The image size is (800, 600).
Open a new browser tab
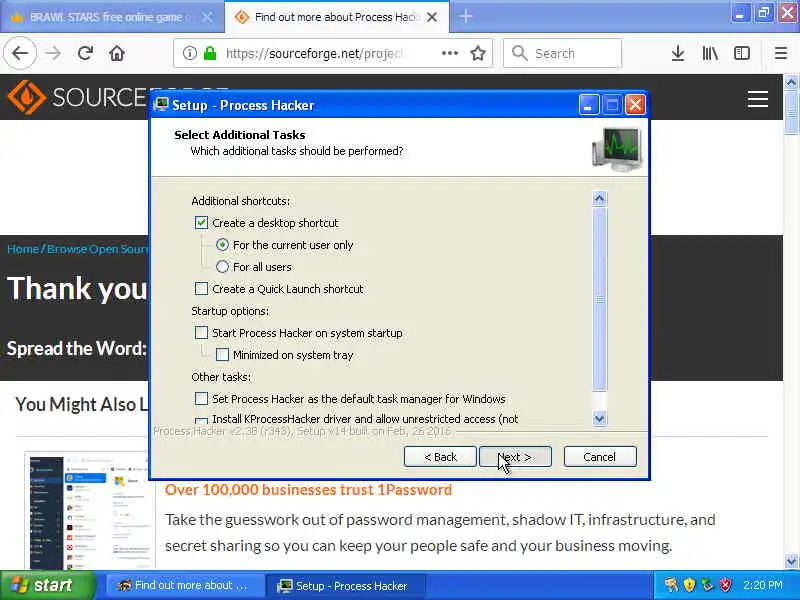pos(465,16)
